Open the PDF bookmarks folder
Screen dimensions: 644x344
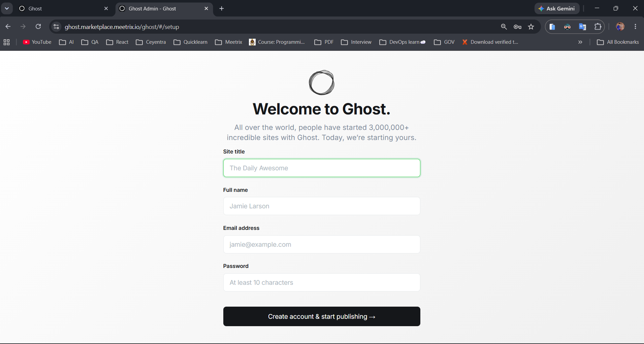click(324, 42)
